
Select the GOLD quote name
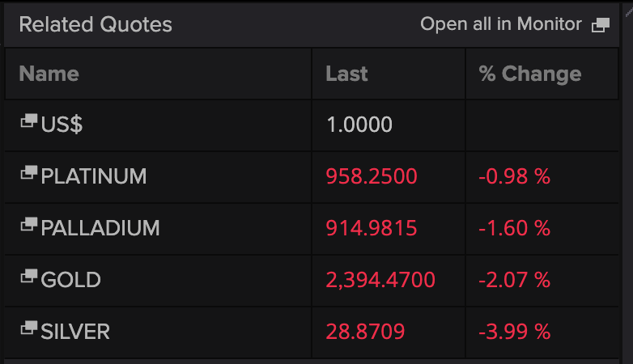click(70, 280)
